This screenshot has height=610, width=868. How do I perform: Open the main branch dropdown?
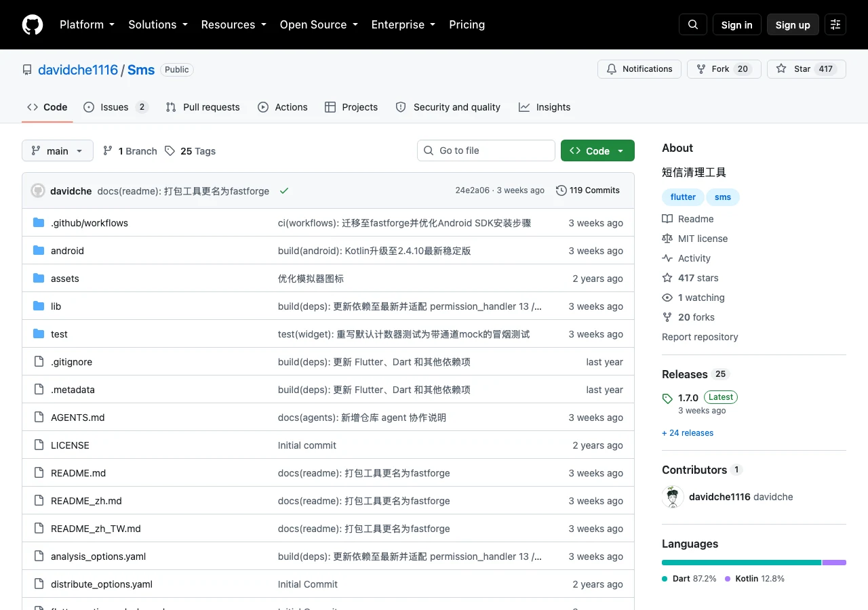click(x=58, y=150)
